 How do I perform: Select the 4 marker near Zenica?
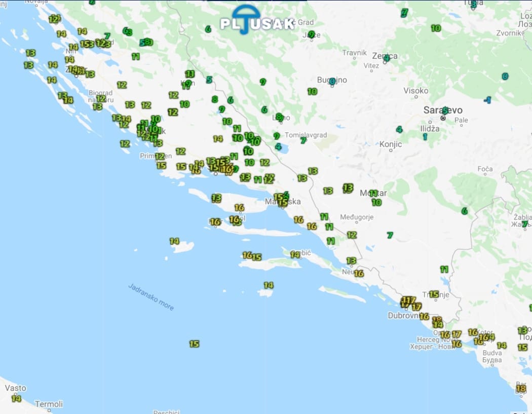click(387, 58)
